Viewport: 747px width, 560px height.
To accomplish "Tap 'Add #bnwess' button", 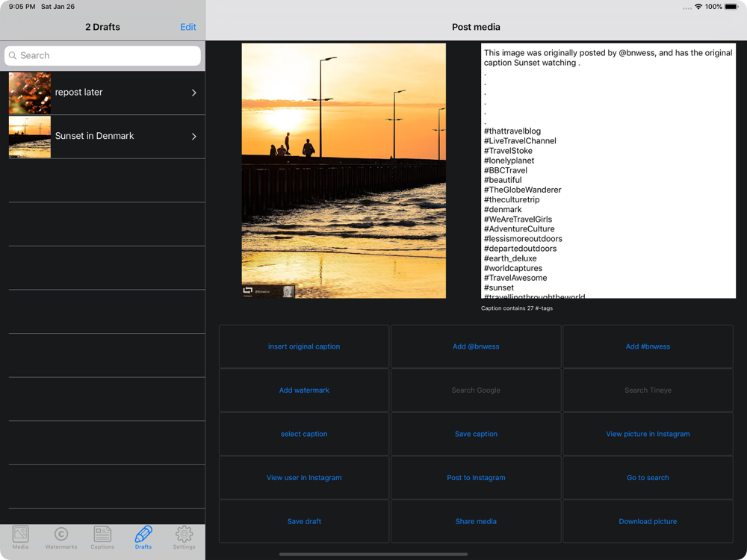I will coord(648,346).
